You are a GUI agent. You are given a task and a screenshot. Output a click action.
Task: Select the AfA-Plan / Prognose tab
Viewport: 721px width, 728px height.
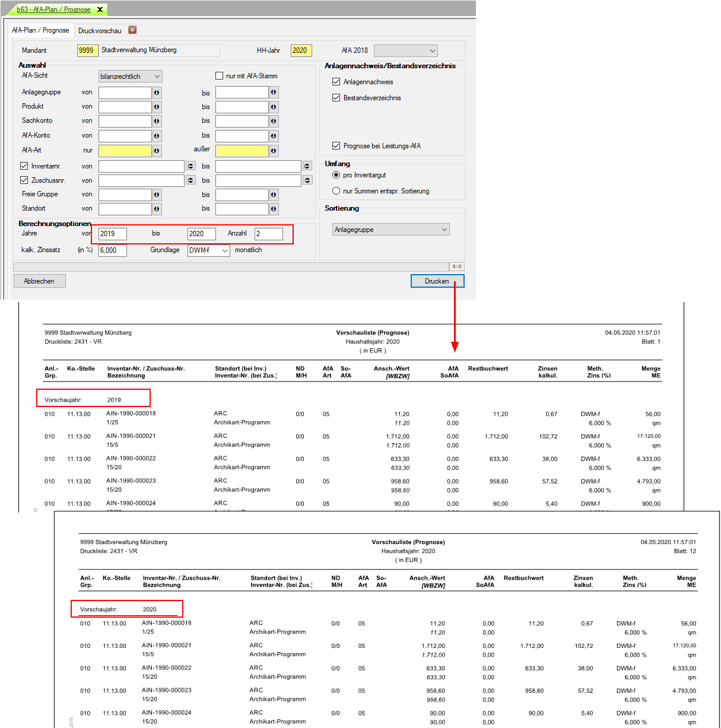40,30
